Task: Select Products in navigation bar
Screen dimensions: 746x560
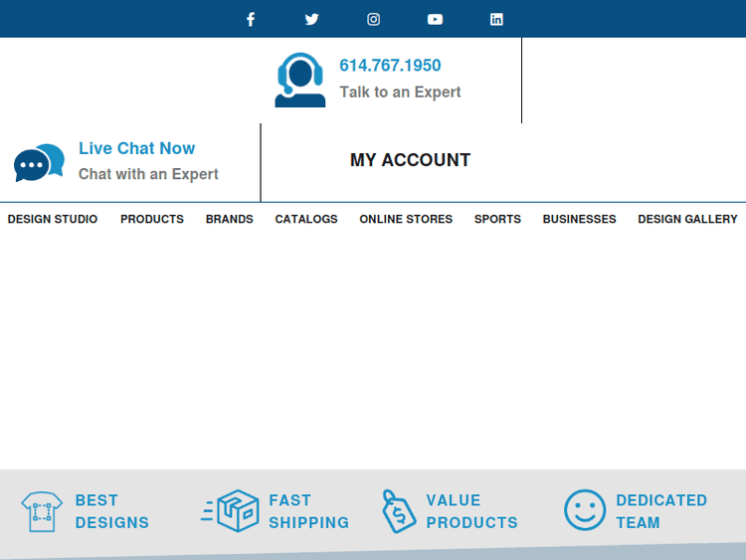Action: pos(152,219)
